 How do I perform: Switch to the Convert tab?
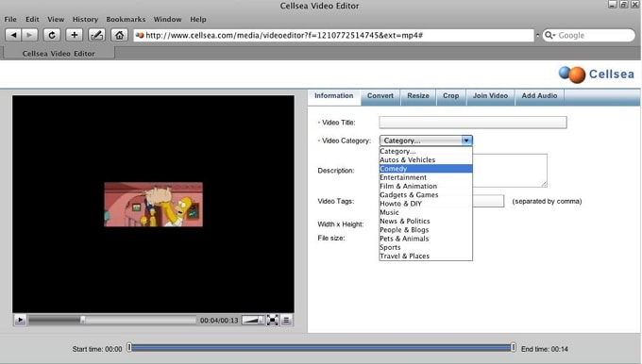point(380,96)
